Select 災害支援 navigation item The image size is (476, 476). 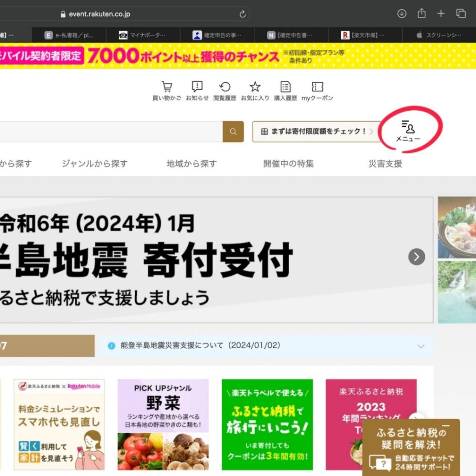pos(385,164)
